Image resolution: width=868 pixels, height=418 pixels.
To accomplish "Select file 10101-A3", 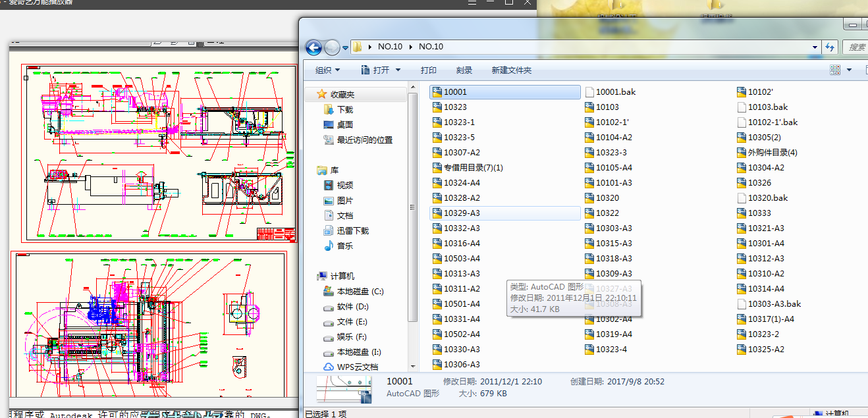I will click(x=609, y=183).
